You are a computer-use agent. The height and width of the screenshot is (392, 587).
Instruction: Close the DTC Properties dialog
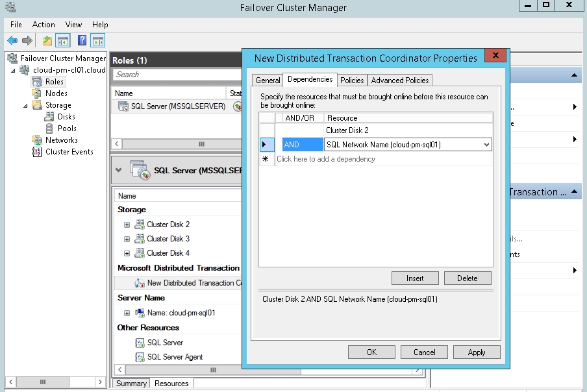495,55
